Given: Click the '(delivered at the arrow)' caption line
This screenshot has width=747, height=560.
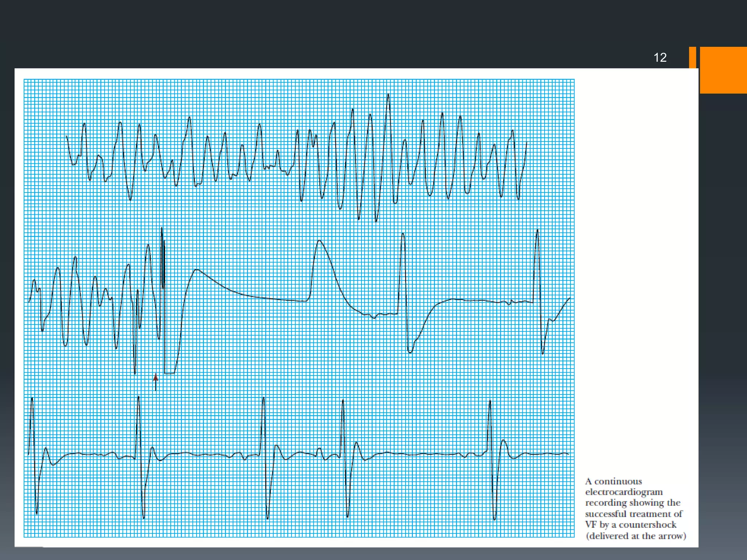Looking at the screenshot, I should tap(636, 536).
